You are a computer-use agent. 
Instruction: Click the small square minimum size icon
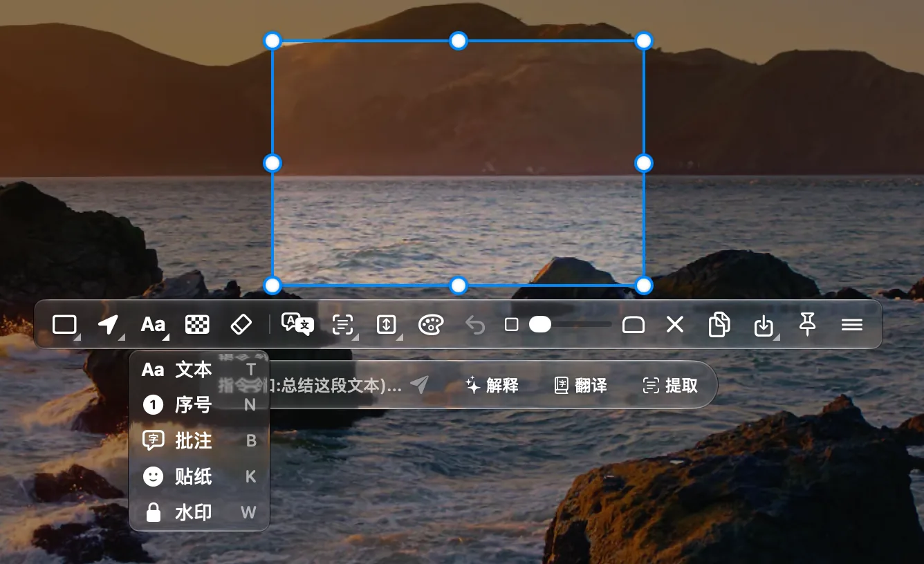pos(511,324)
